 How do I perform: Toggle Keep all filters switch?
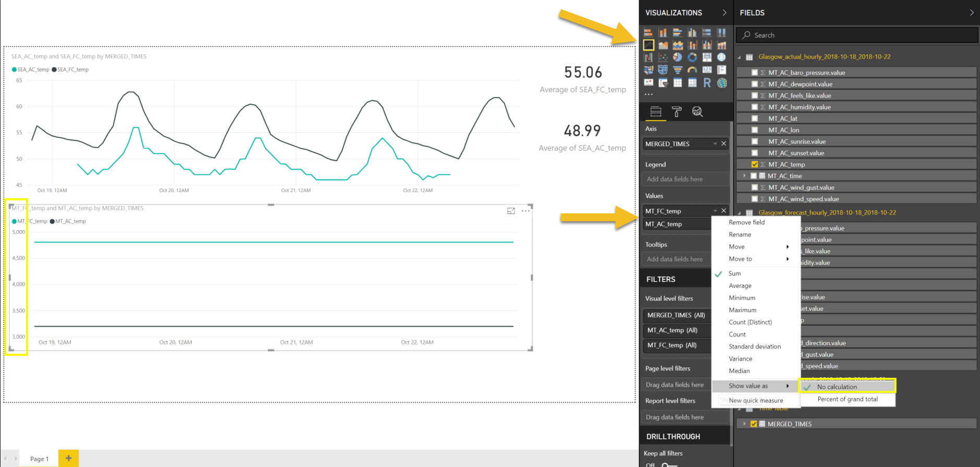[670, 464]
